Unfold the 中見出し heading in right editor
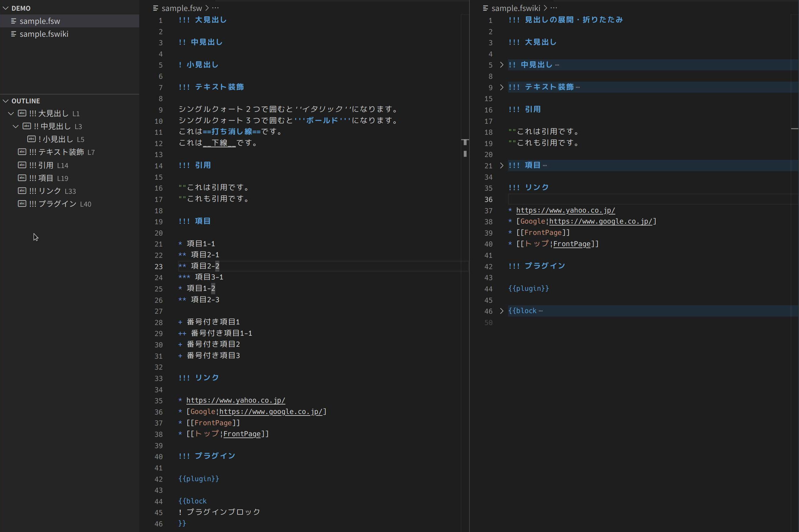This screenshot has width=799, height=532. pos(502,65)
